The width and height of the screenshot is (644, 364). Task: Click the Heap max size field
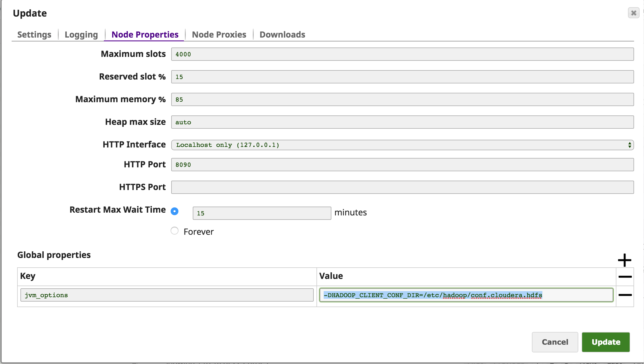point(402,122)
